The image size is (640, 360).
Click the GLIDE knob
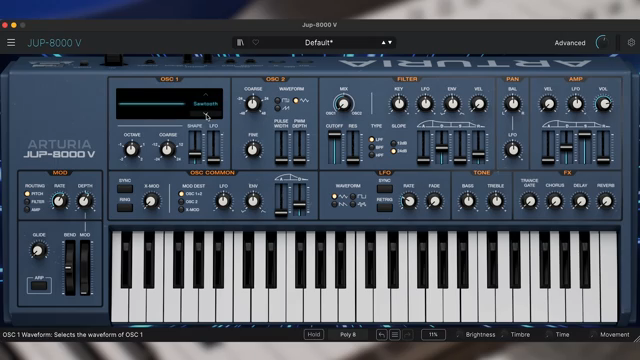38,250
